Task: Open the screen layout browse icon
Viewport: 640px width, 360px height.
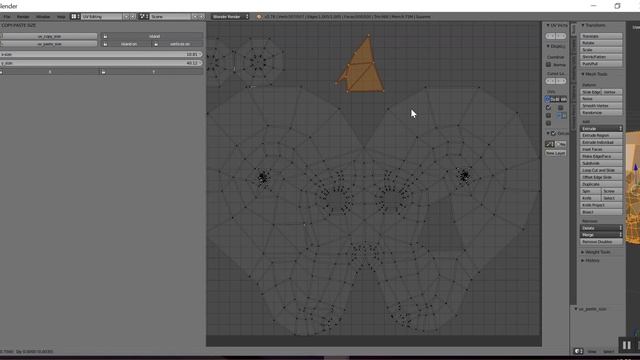Action: (75, 17)
